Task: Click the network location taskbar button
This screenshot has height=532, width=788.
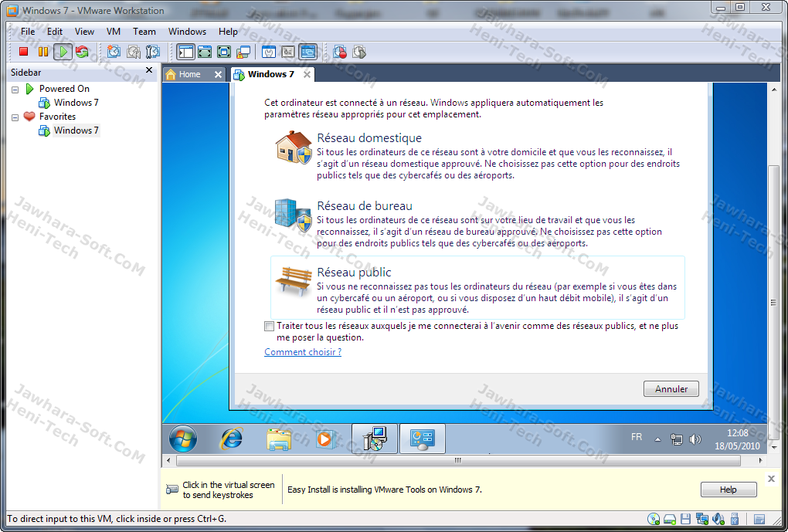Action: click(x=422, y=439)
